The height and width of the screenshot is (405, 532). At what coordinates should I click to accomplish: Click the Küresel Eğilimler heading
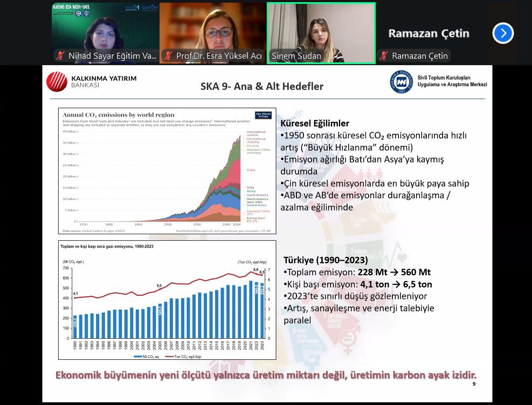pyautogui.click(x=315, y=123)
